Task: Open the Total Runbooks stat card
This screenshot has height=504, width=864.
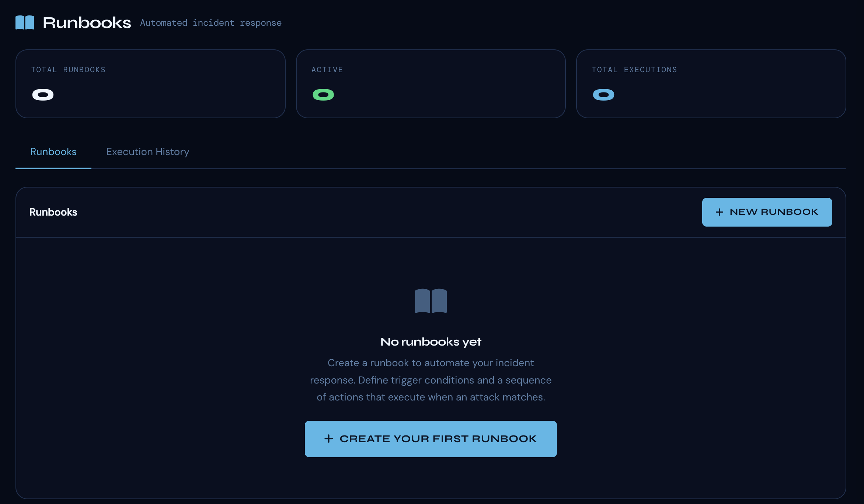Action: [150, 84]
